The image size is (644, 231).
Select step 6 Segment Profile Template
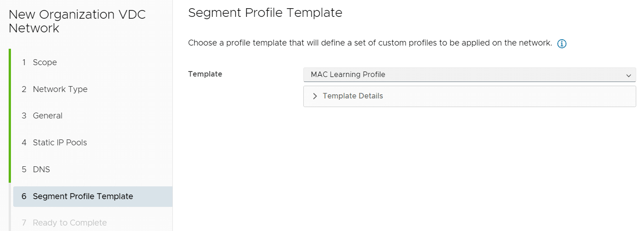tap(93, 196)
